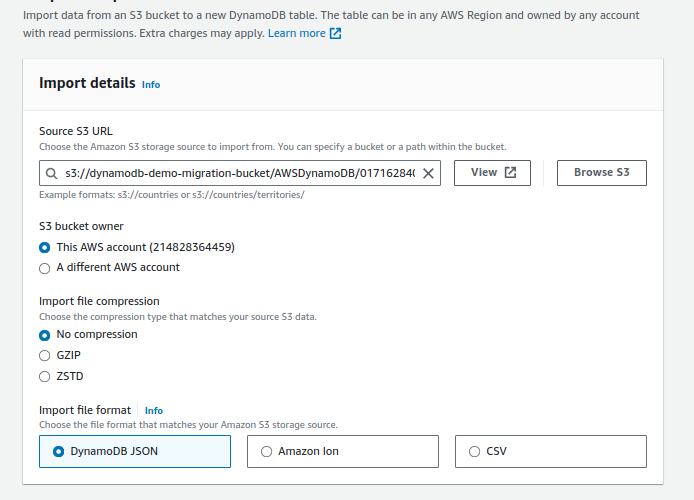Click the Example formats hint text
694x500 pixels.
coord(172,195)
